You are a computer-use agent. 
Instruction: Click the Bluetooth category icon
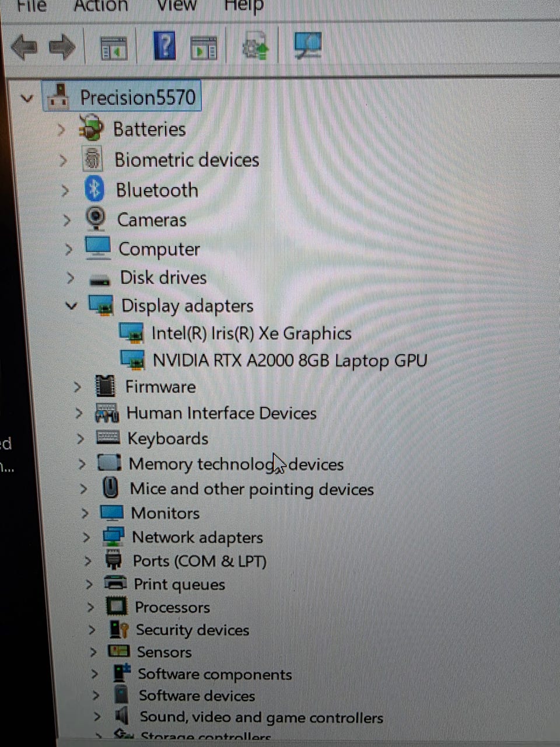pyautogui.click(x=94, y=189)
